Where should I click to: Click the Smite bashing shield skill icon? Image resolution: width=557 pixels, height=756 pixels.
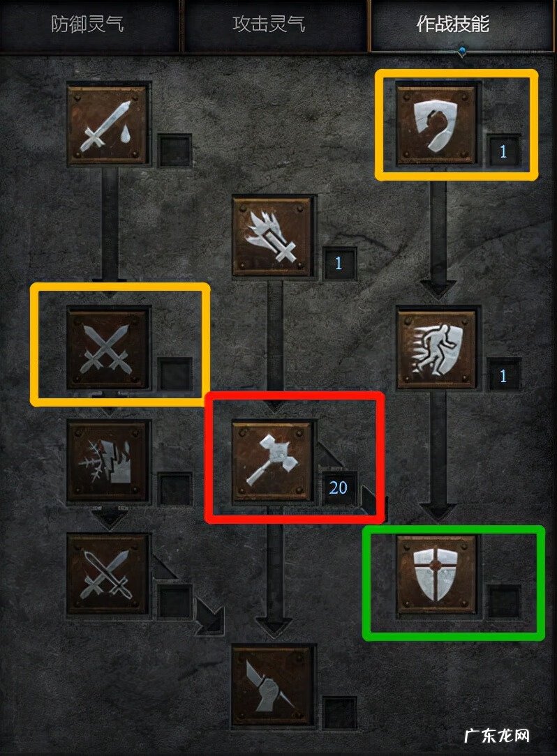(x=436, y=126)
